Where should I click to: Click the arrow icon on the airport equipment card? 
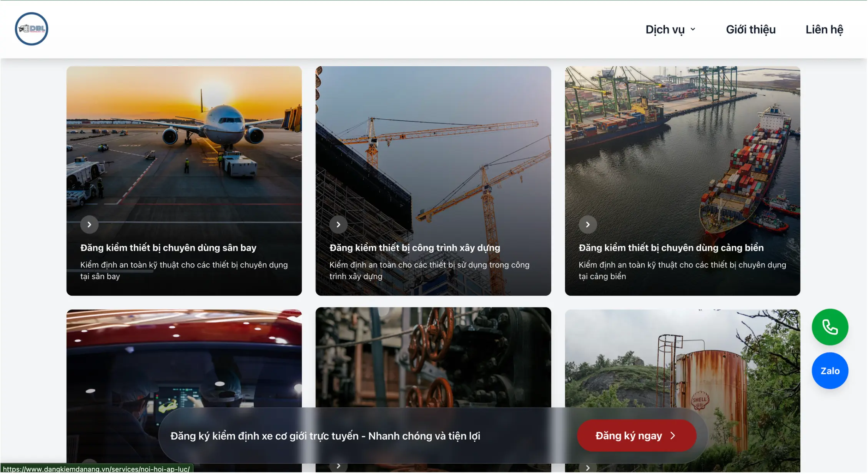[x=90, y=224]
